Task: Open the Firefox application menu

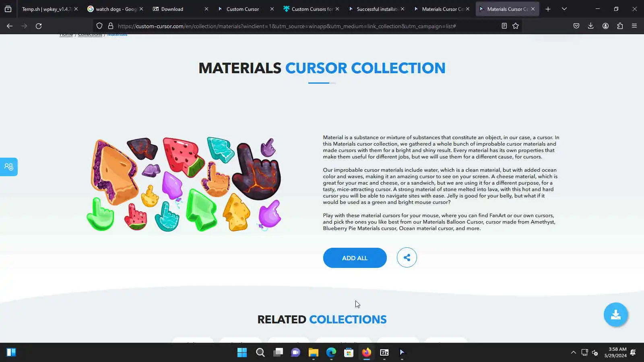Action: pos(634,26)
